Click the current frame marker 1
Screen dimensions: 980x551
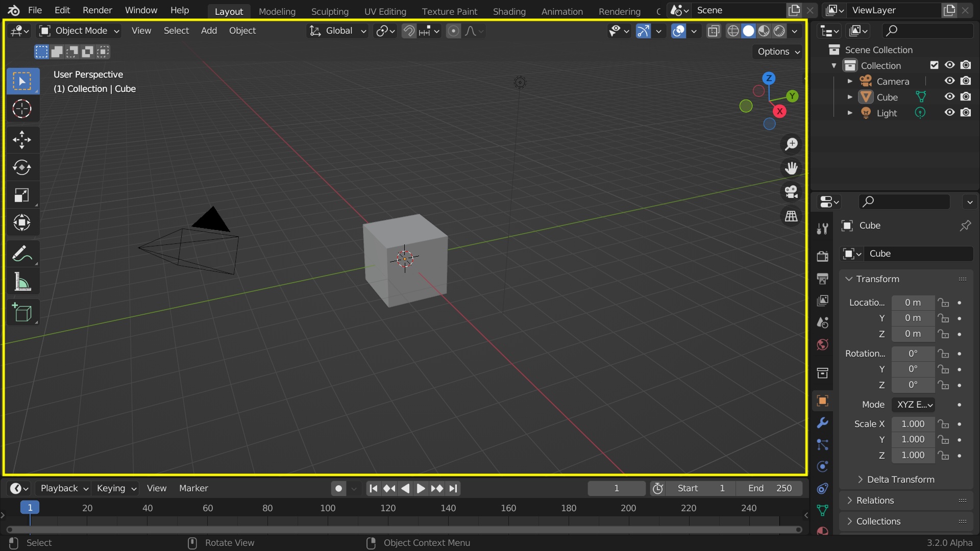tap(30, 508)
